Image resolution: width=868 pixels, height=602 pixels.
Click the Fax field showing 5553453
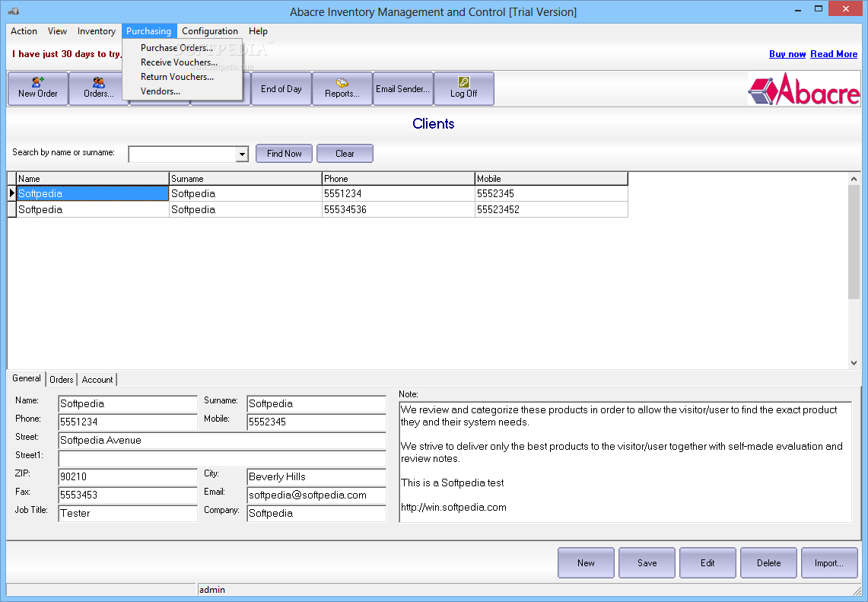(x=128, y=495)
